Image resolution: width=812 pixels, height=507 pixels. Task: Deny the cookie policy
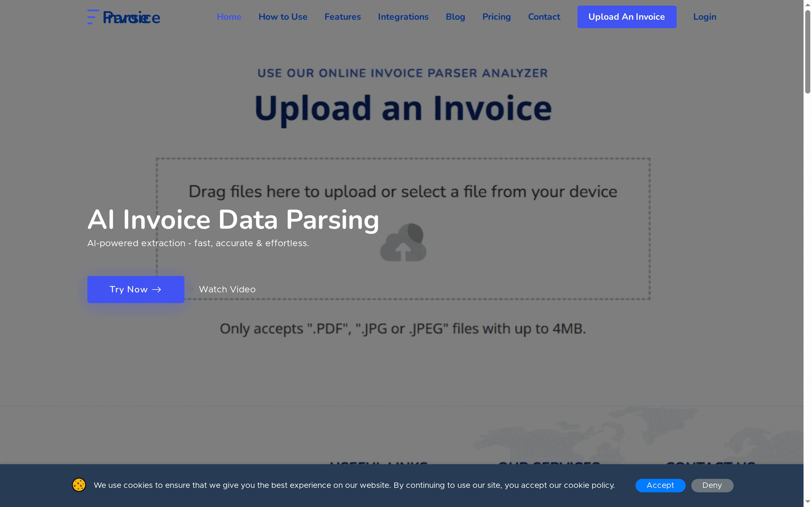pos(712,485)
